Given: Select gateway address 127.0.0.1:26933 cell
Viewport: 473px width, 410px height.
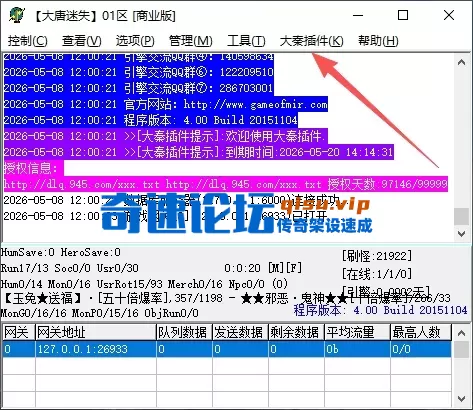Looking at the screenshot, I should click(x=96, y=349).
